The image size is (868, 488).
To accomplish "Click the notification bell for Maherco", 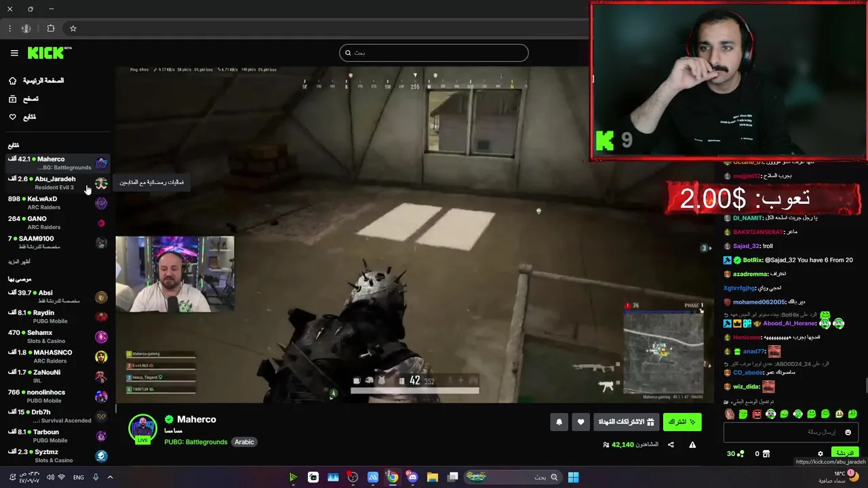I will 559,422.
